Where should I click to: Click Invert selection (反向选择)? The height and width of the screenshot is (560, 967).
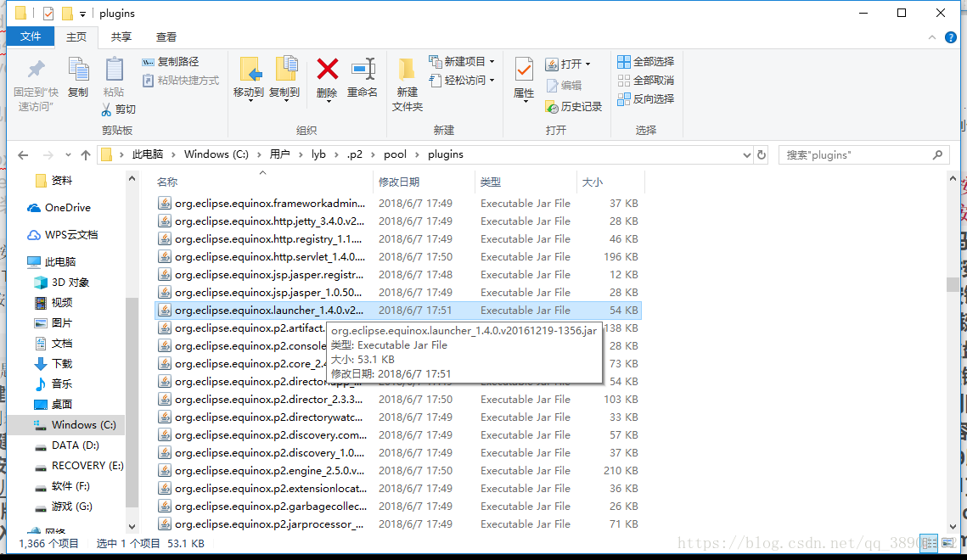click(646, 98)
